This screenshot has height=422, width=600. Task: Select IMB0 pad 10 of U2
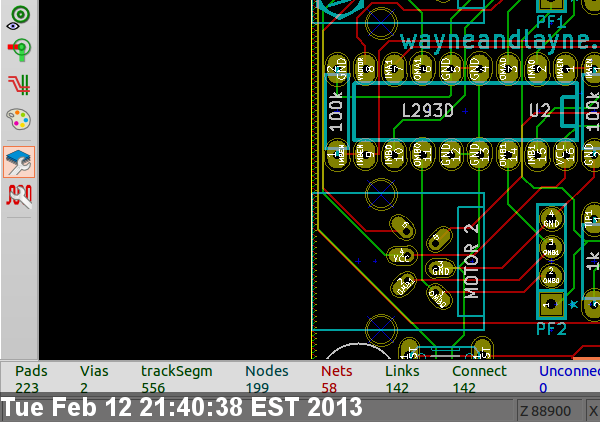[x=394, y=154]
